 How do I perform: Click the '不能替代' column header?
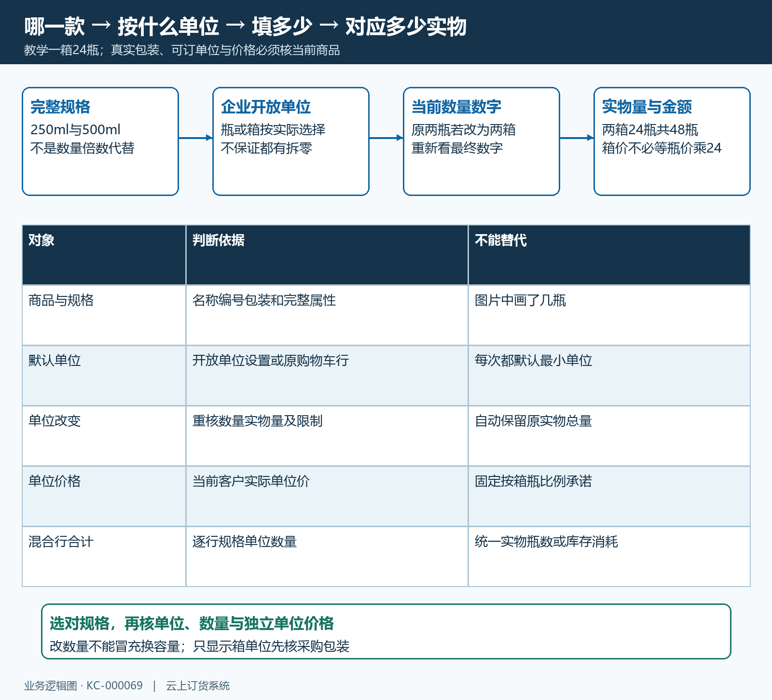[x=609, y=255]
